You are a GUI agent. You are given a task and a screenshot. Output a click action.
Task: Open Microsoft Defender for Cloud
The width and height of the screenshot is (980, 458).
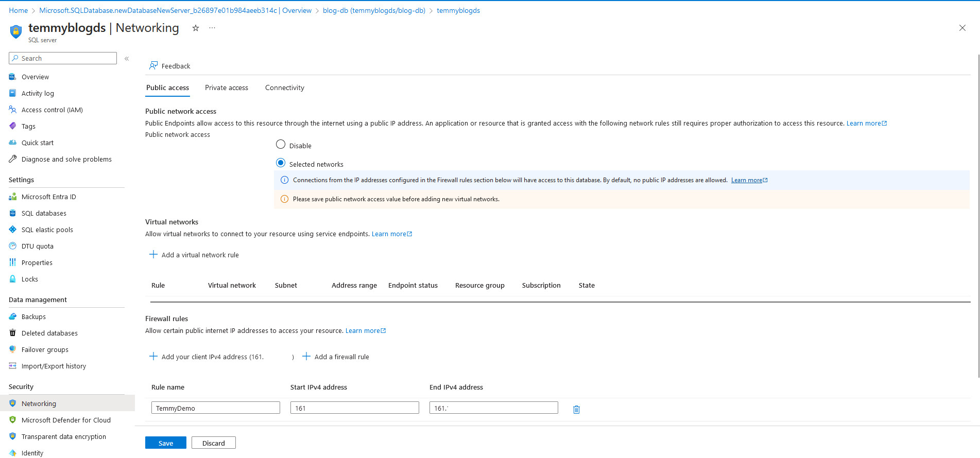click(66, 420)
